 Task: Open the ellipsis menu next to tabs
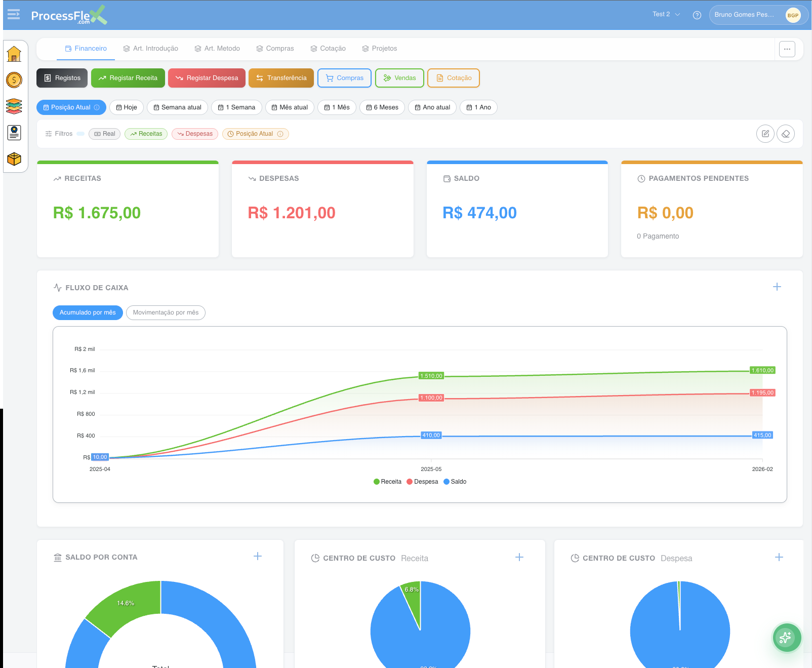coord(787,49)
